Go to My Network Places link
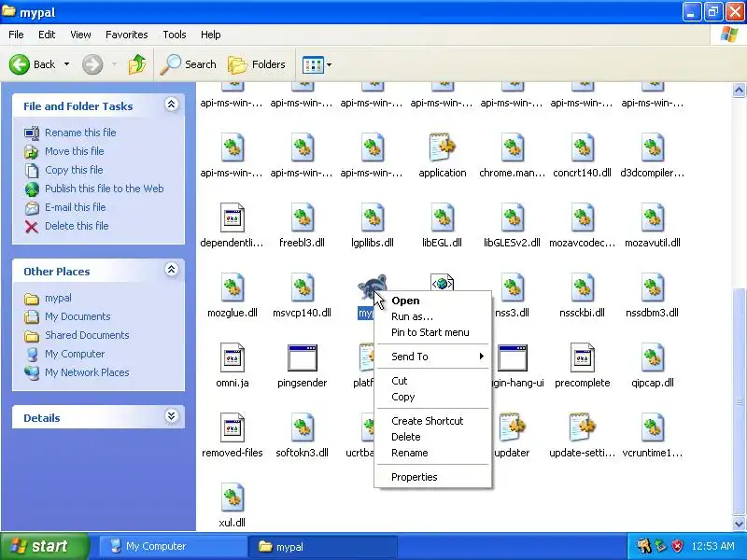The height and width of the screenshot is (560, 747). pyautogui.click(x=87, y=372)
